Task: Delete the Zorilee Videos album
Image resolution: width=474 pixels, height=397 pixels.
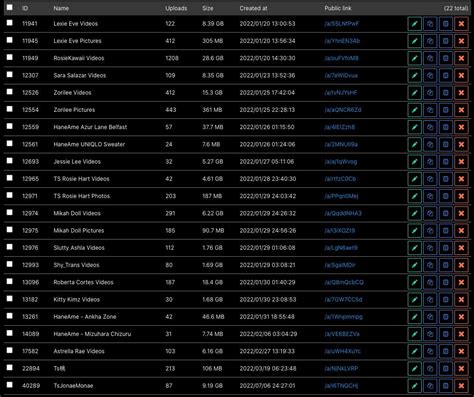Action: pos(461,93)
